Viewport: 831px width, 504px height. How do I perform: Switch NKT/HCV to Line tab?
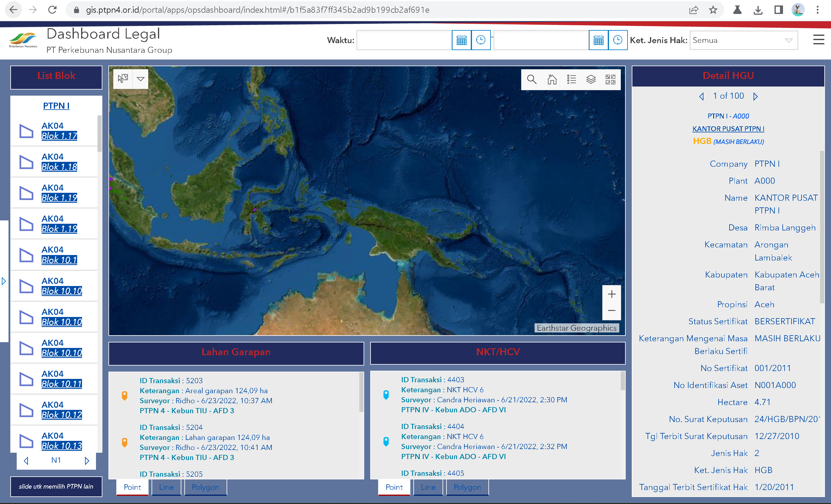tap(428, 488)
